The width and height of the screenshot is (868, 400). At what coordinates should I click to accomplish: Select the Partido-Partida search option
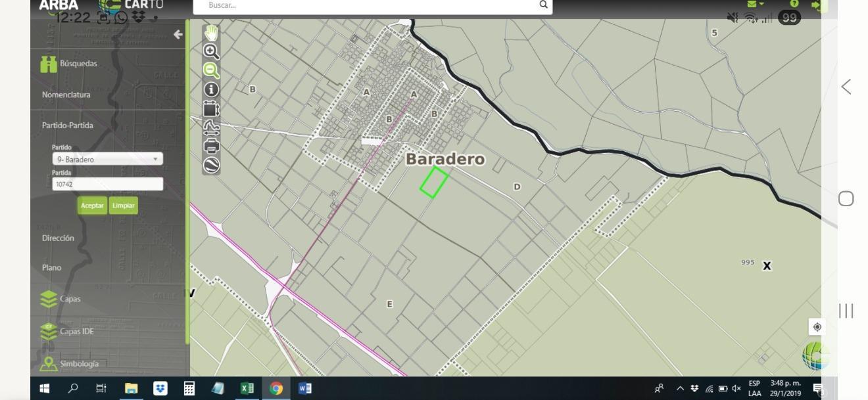(68, 125)
